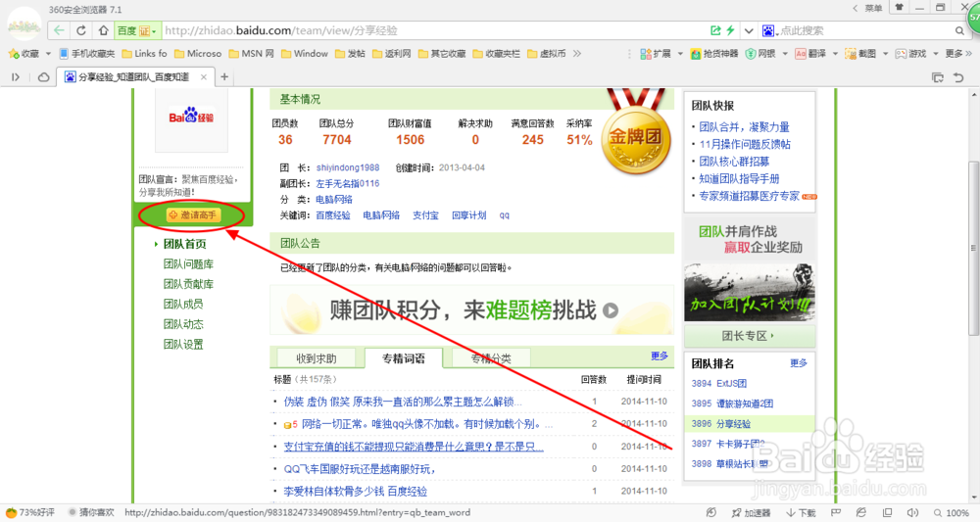
Task: Expand the 翻译 dropdown arrow
Action: tap(835, 54)
